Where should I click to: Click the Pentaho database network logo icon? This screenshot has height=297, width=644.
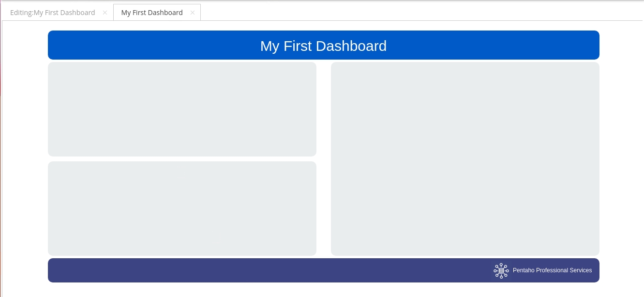501,270
